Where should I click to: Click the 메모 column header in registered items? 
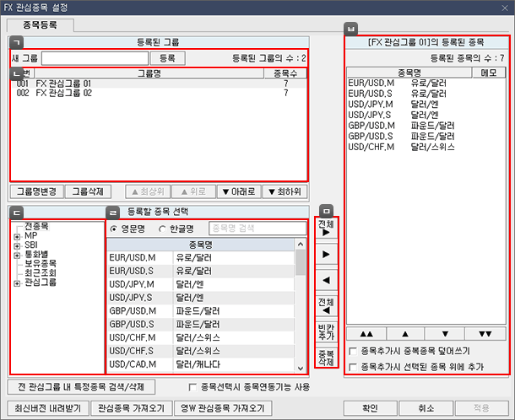point(489,73)
